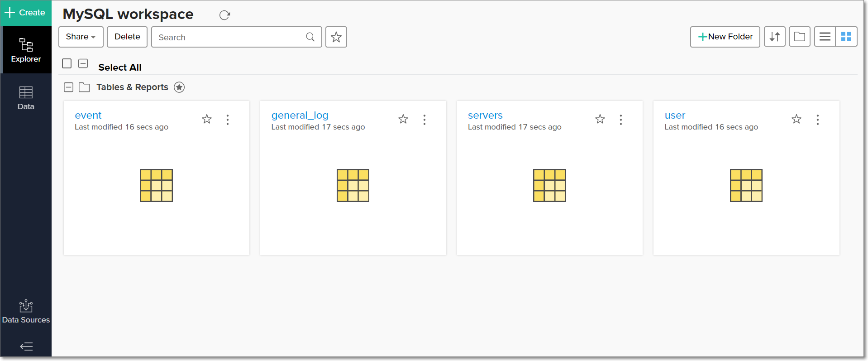Screen dimensions: 868x361
Task: Open the Share dropdown
Action: click(81, 37)
